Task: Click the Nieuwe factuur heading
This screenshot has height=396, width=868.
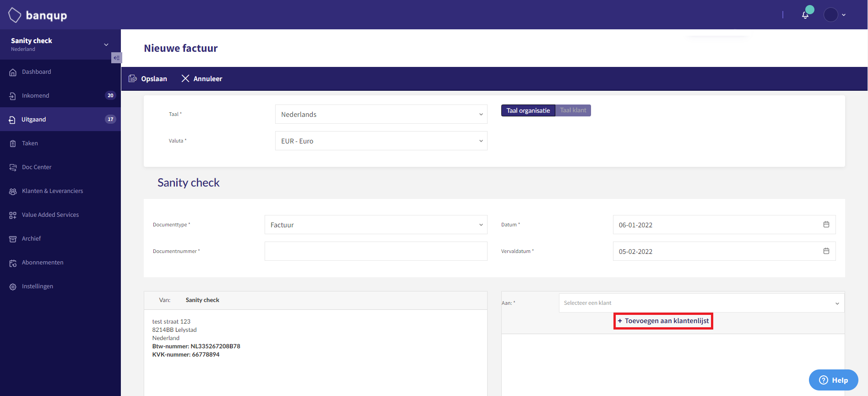Action: [x=181, y=48]
